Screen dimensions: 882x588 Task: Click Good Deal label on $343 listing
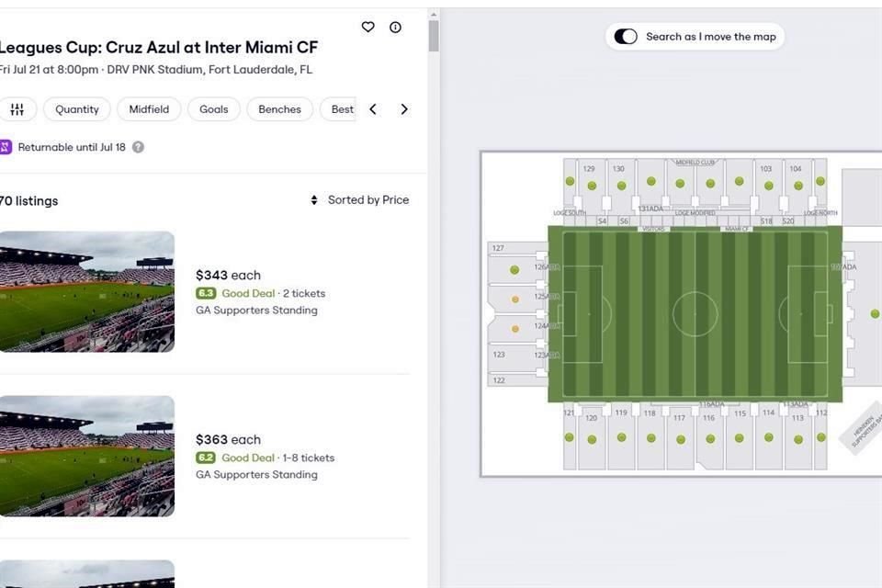tap(248, 293)
